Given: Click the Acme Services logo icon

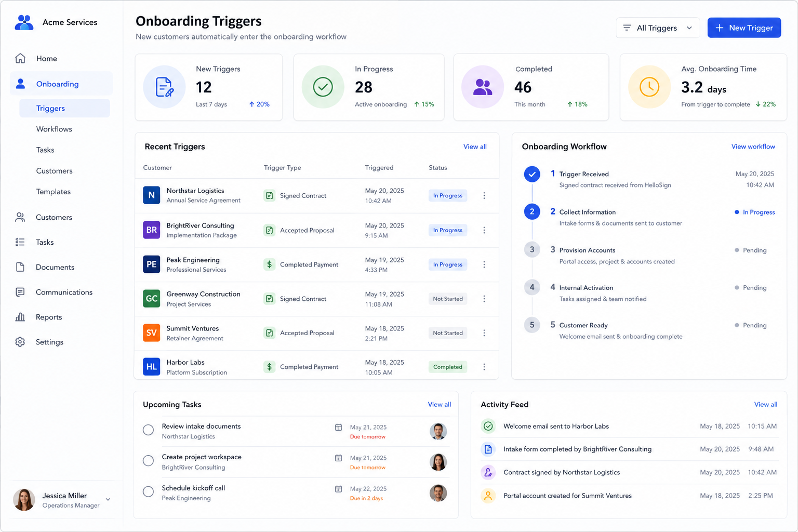Looking at the screenshot, I should (x=24, y=22).
